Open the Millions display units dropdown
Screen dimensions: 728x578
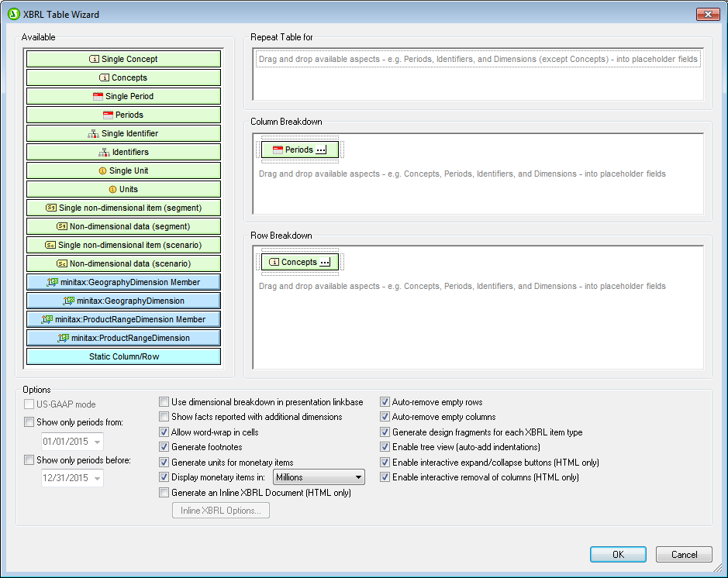tap(357, 477)
